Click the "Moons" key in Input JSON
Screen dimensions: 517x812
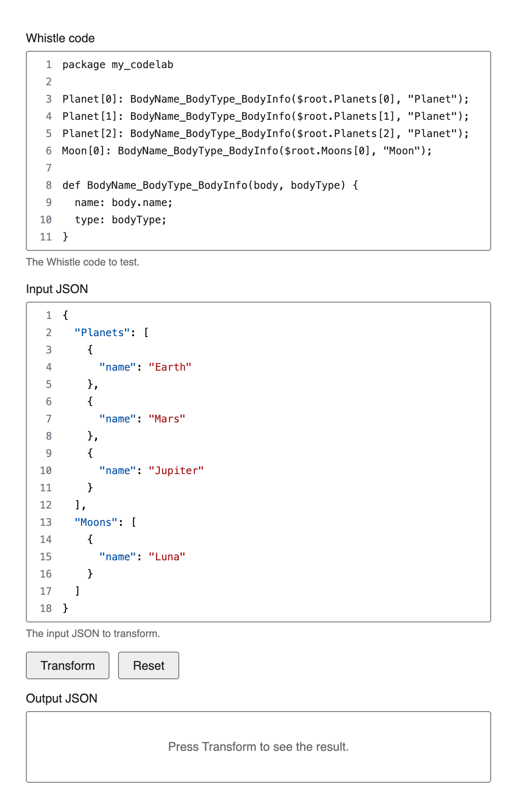(x=96, y=522)
